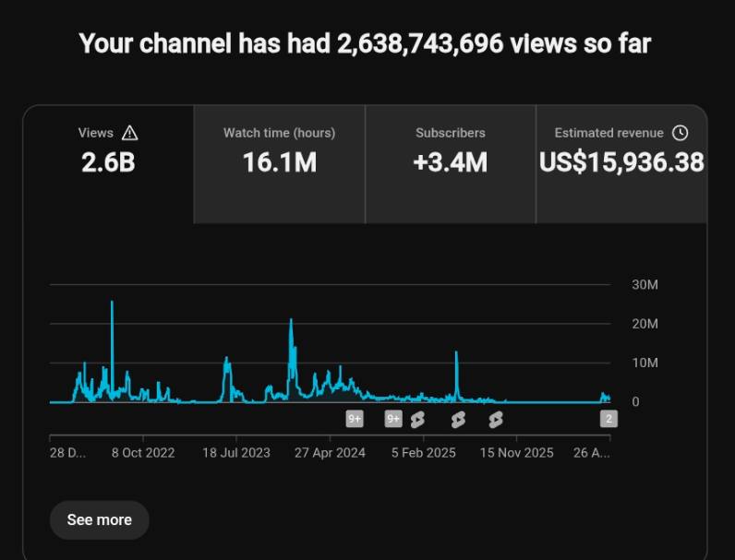Click the channel total views headline text
The width and height of the screenshot is (735, 560).
click(x=365, y=43)
